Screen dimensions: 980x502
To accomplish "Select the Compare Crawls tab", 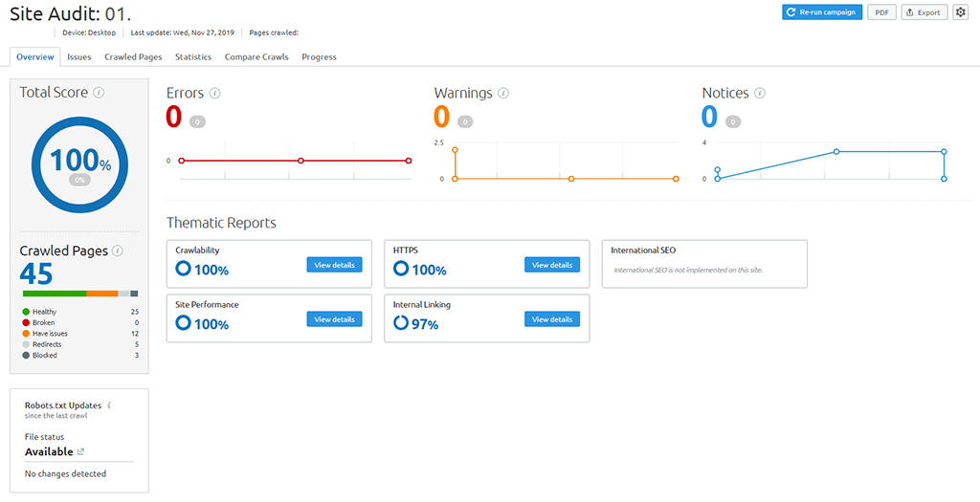I will 256,56.
